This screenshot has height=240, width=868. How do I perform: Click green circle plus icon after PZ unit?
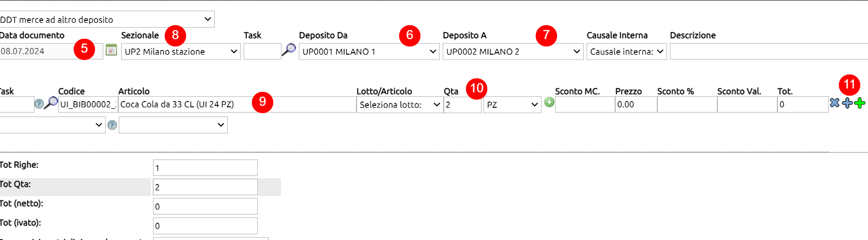coord(549,102)
